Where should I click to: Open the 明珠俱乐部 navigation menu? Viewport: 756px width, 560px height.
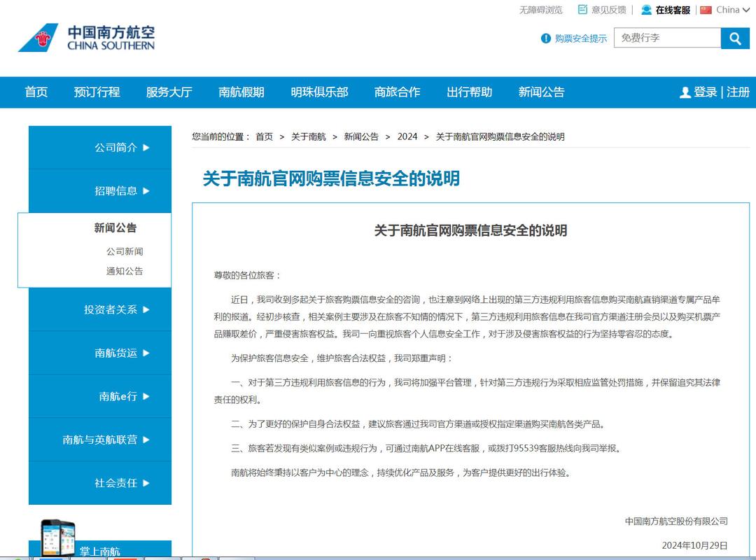(320, 92)
